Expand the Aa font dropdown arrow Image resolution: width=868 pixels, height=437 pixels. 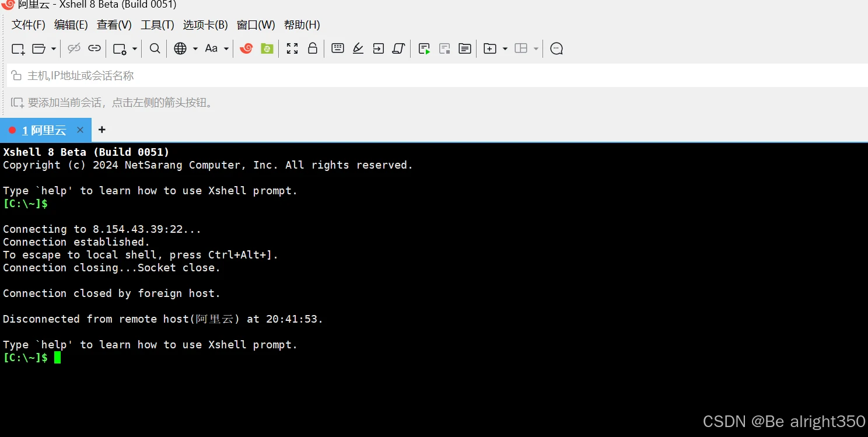coord(226,49)
